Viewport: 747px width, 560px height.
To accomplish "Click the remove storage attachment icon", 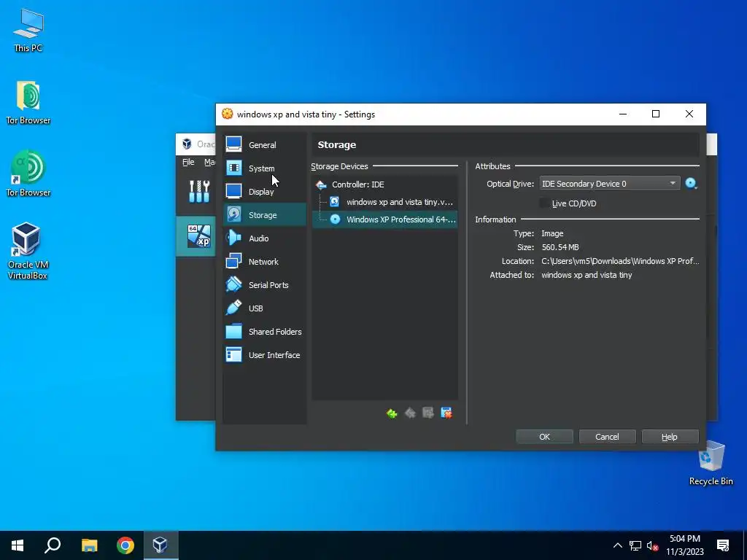I will (x=446, y=413).
